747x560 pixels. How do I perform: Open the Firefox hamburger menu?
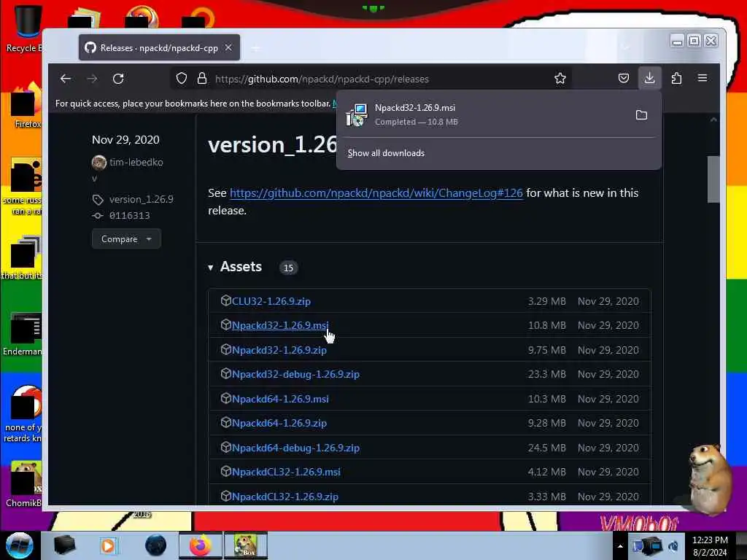[x=703, y=78]
